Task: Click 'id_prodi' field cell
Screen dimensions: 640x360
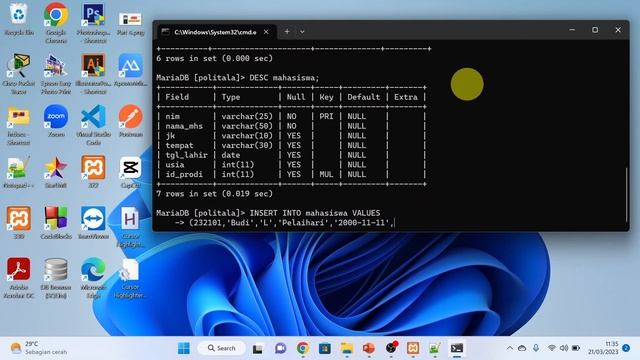Action: pos(184,174)
